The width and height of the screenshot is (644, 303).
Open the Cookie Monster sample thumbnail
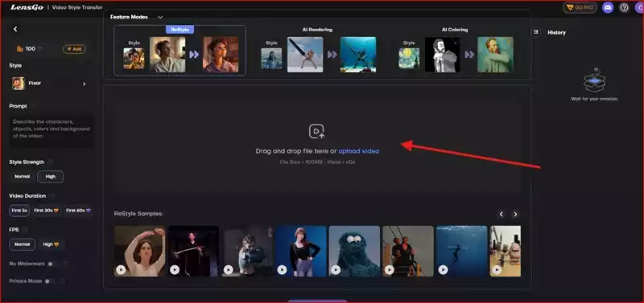coord(354,251)
